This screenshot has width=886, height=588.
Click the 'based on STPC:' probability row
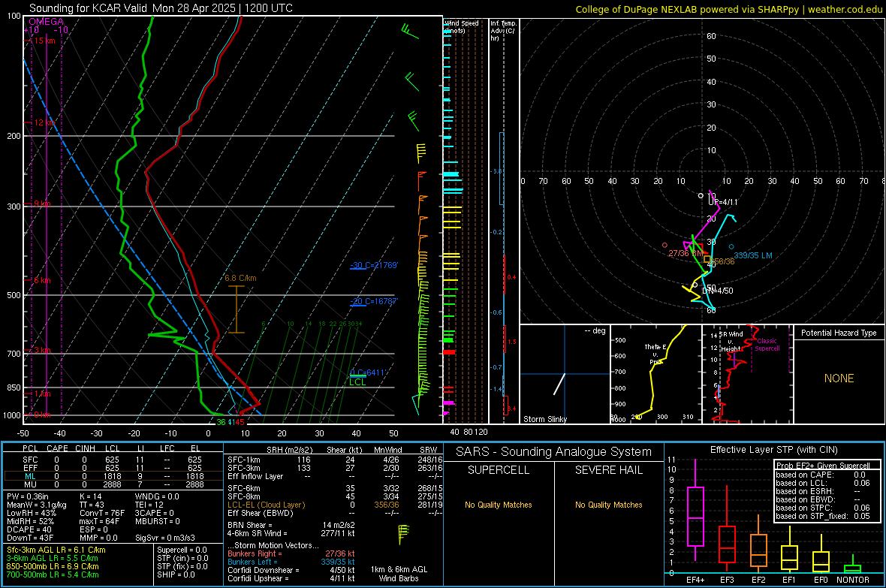point(823,508)
